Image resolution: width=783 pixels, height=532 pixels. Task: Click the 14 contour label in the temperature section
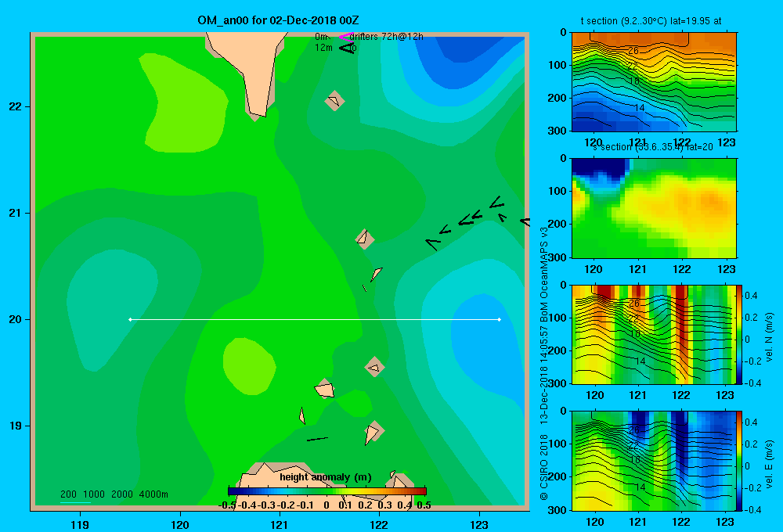(640, 108)
